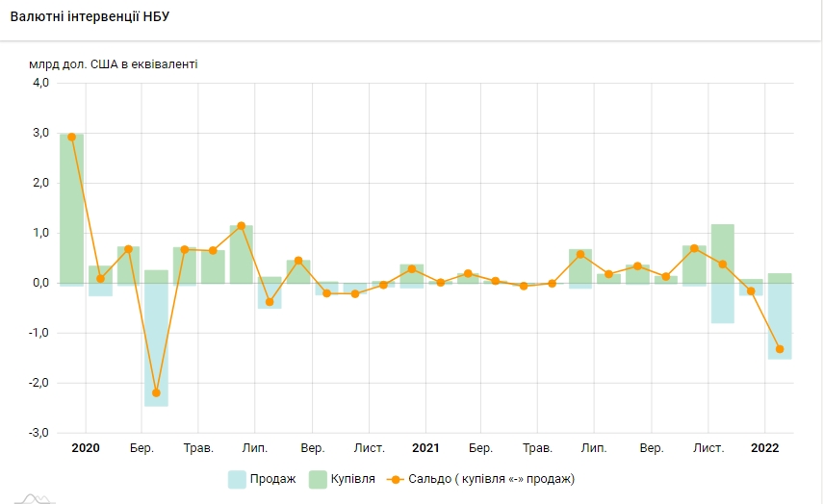
Task: Click the 0,0 y-axis label
Action: [40, 283]
